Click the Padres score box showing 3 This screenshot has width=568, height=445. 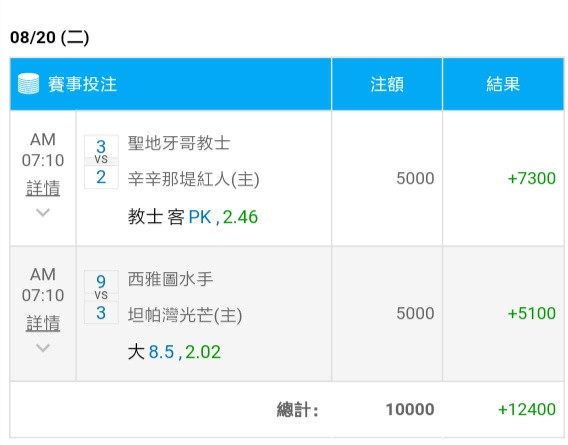pyautogui.click(x=101, y=146)
